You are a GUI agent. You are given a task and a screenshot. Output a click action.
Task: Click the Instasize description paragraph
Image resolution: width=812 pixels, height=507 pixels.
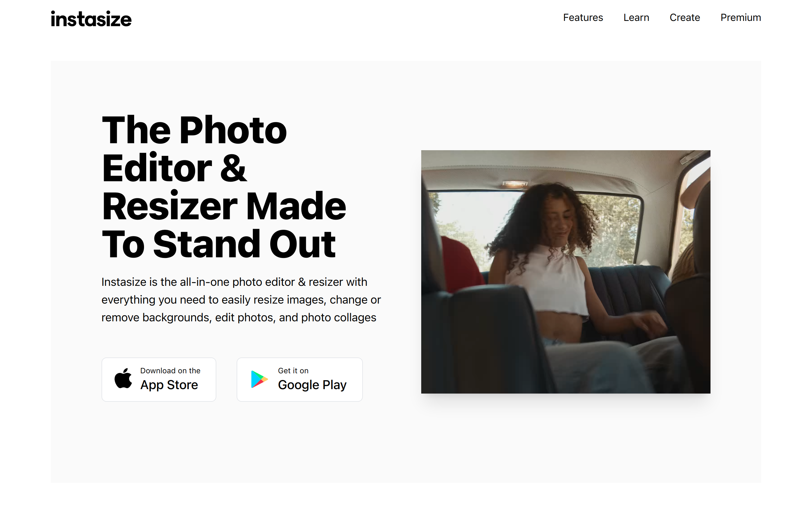[x=241, y=299]
